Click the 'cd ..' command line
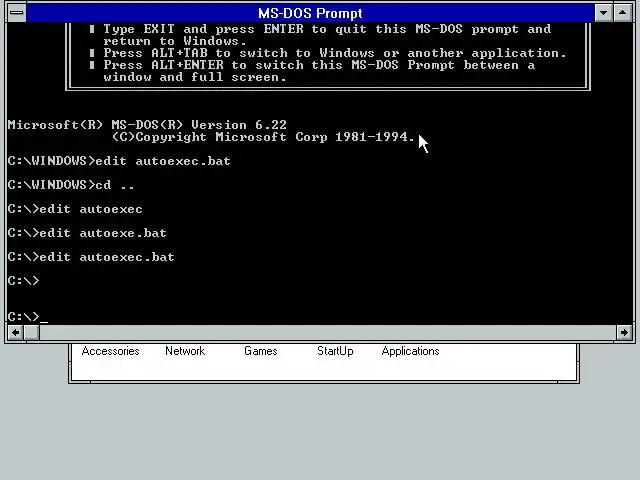 [71, 185]
